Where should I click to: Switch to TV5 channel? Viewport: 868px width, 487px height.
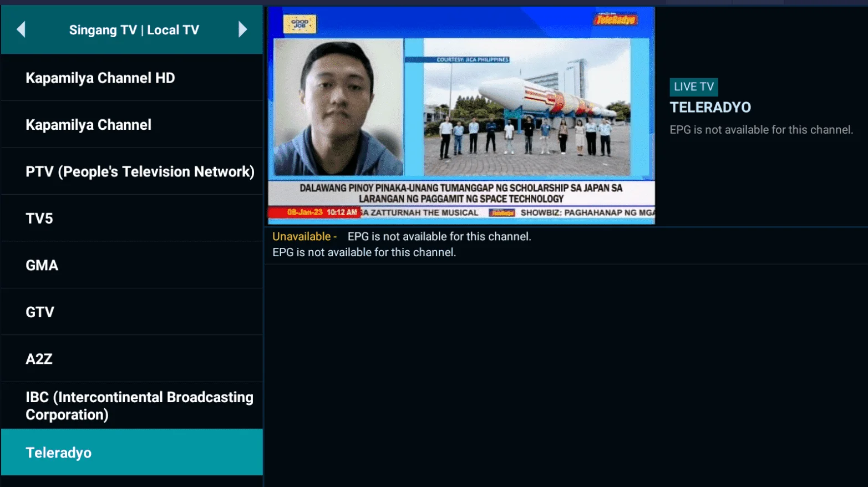tap(132, 218)
